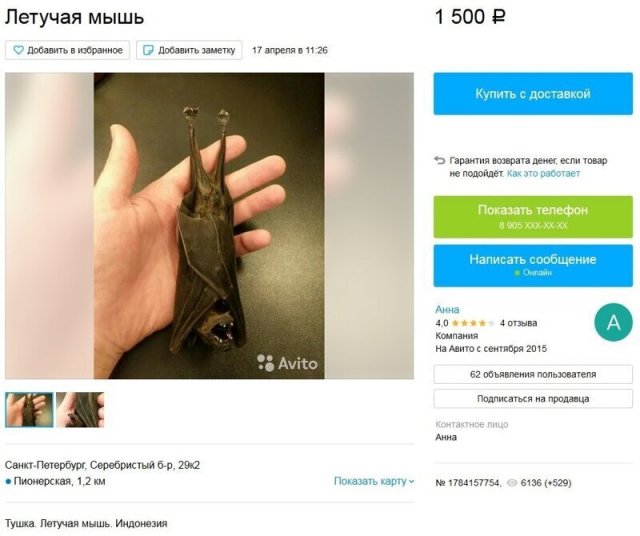View the 62 объявления пользователя
Viewport: 640px width, 536px height.
(x=533, y=374)
